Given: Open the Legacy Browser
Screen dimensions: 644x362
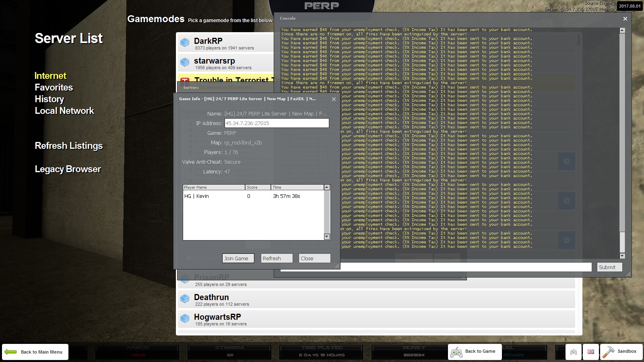Looking at the screenshot, I should [x=68, y=169].
